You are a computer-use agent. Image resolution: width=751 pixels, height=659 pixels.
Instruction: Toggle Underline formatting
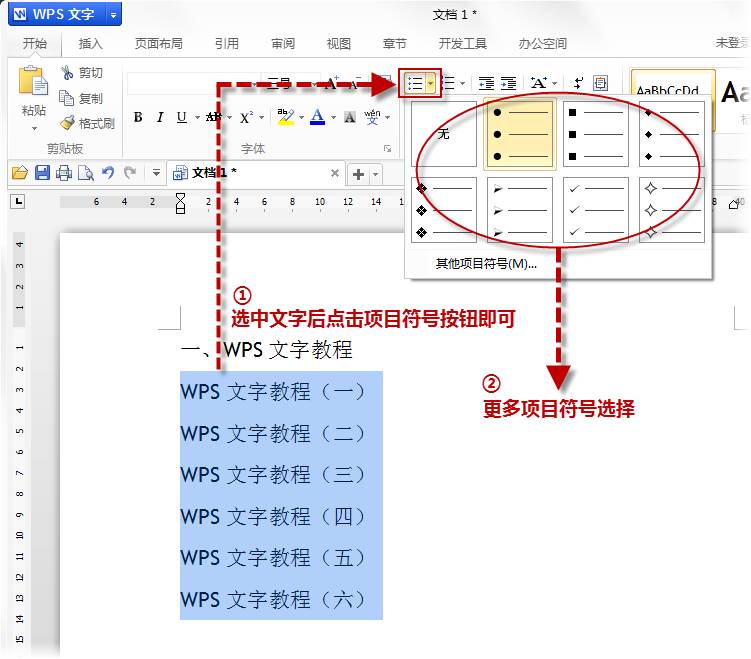point(181,117)
